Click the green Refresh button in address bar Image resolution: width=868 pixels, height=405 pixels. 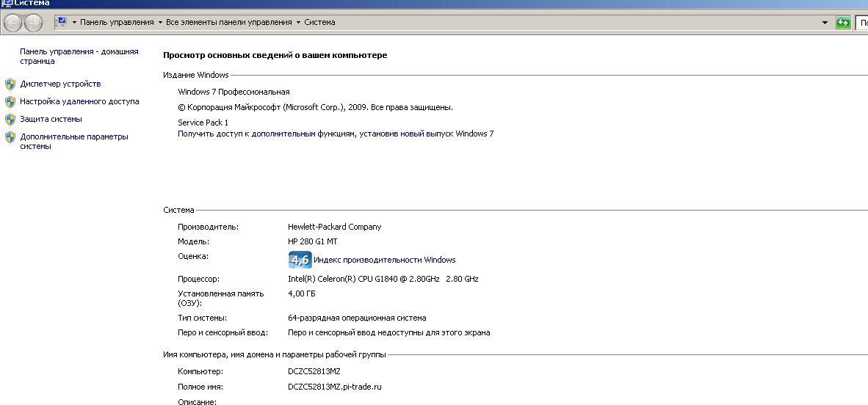pos(843,23)
